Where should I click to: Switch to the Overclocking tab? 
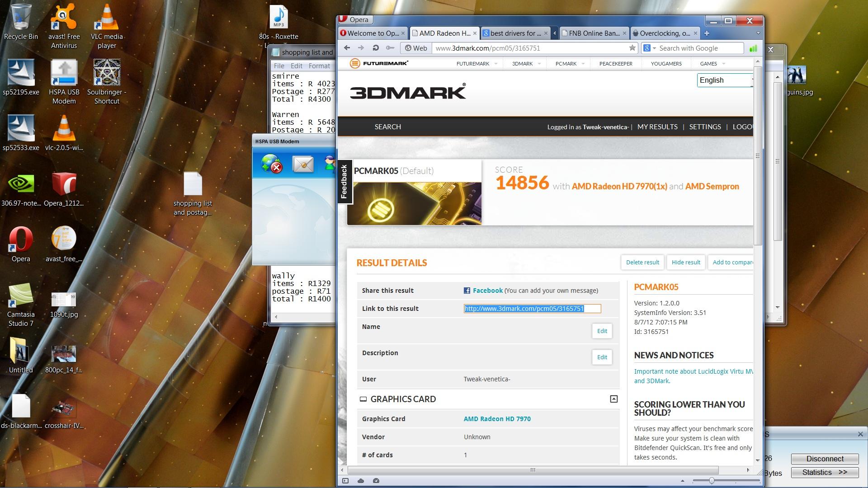[x=665, y=33]
